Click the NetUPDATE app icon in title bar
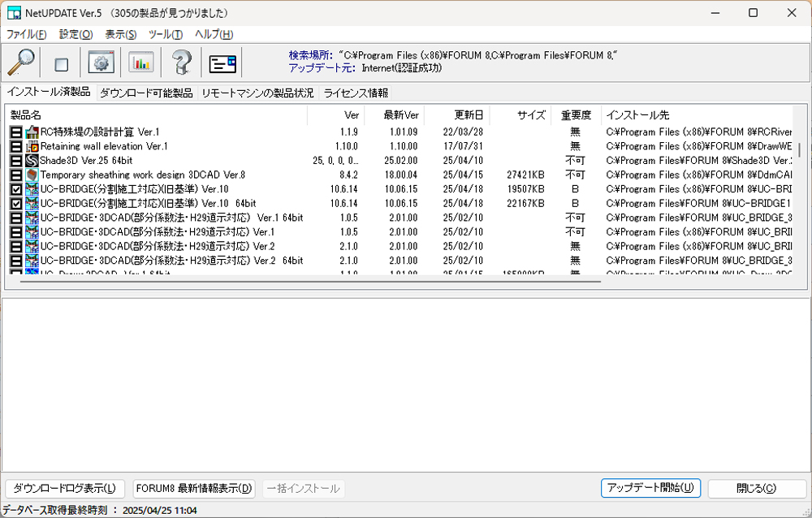 pyautogui.click(x=14, y=13)
